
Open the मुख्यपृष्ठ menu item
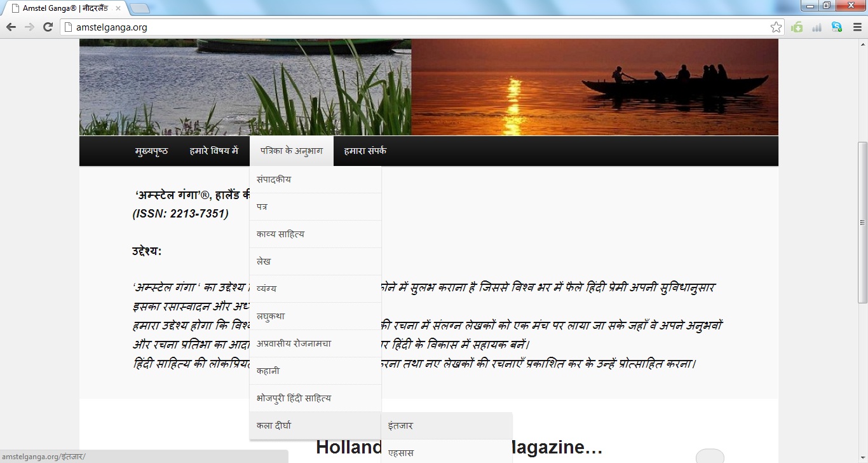(151, 151)
